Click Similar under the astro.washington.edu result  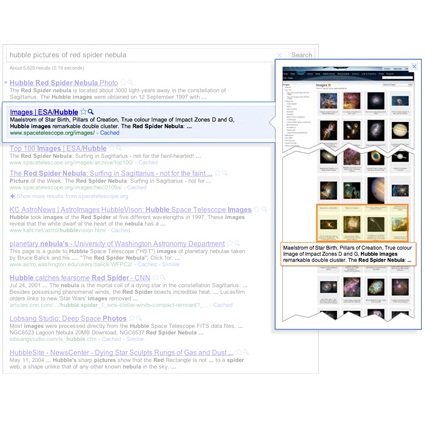[x=171, y=264]
